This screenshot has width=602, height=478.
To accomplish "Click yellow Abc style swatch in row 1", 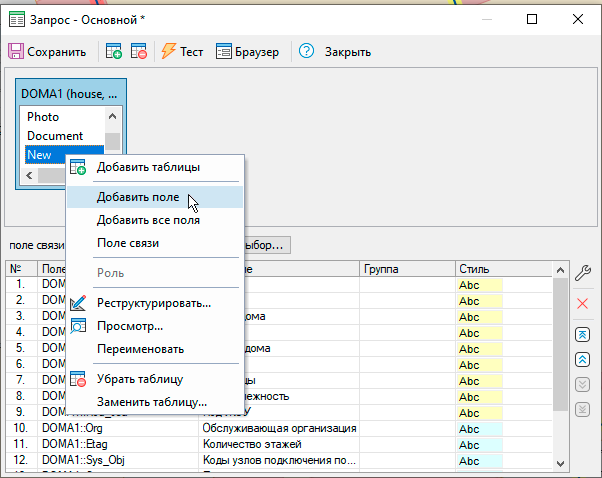I will [479, 285].
